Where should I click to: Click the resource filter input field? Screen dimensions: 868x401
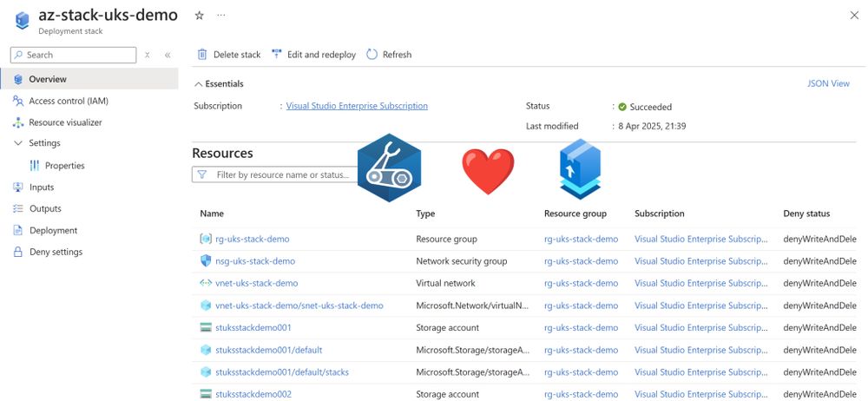coord(277,174)
